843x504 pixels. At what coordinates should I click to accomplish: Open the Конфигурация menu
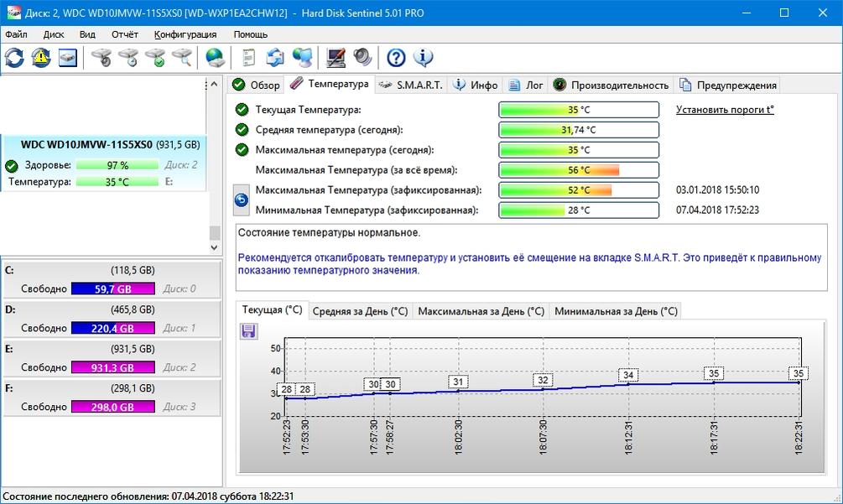coord(185,34)
